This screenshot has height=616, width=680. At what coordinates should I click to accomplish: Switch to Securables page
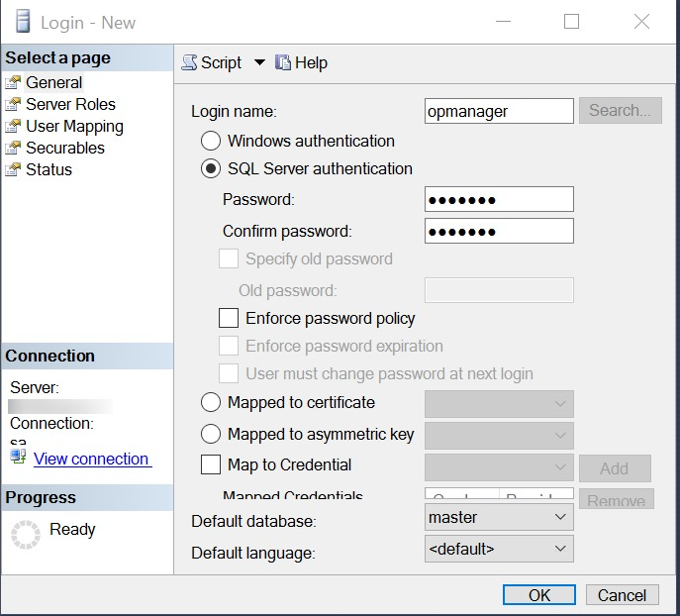[x=65, y=148]
